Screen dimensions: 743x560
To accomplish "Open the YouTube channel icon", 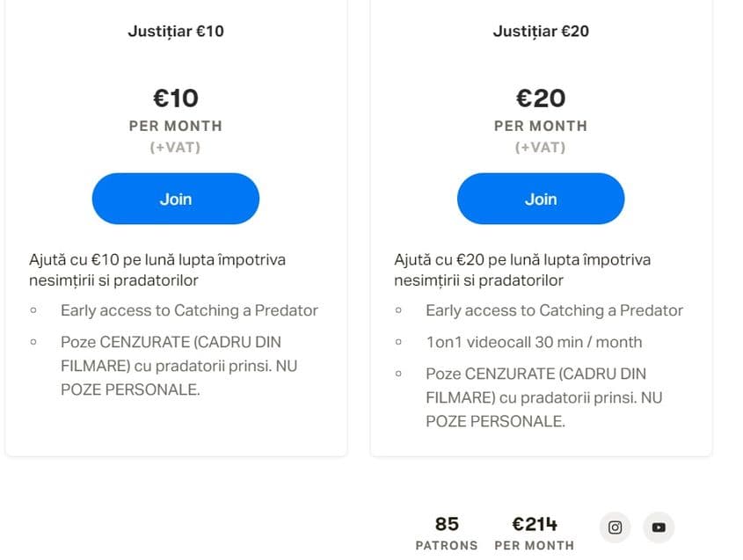I will (659, 527).
